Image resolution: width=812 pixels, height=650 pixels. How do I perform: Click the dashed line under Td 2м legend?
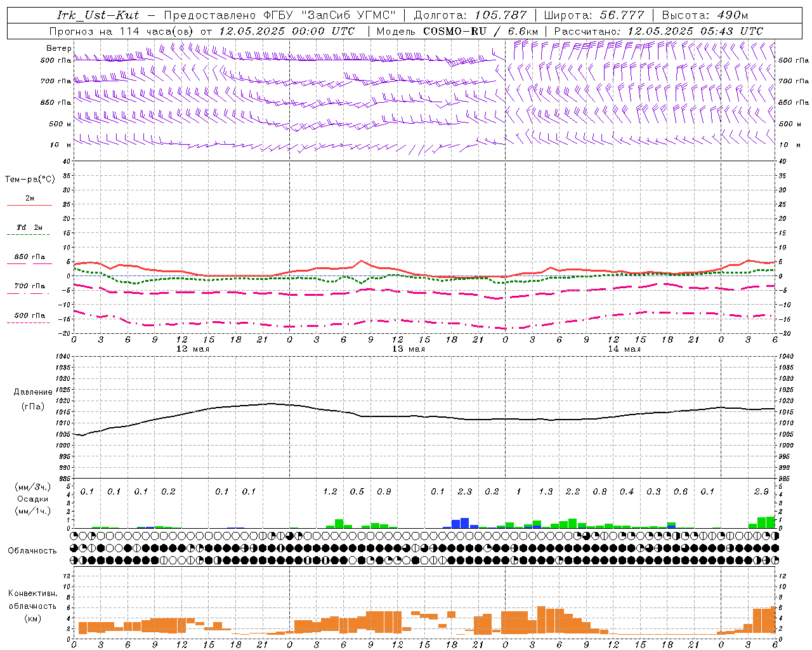[28, 235]
